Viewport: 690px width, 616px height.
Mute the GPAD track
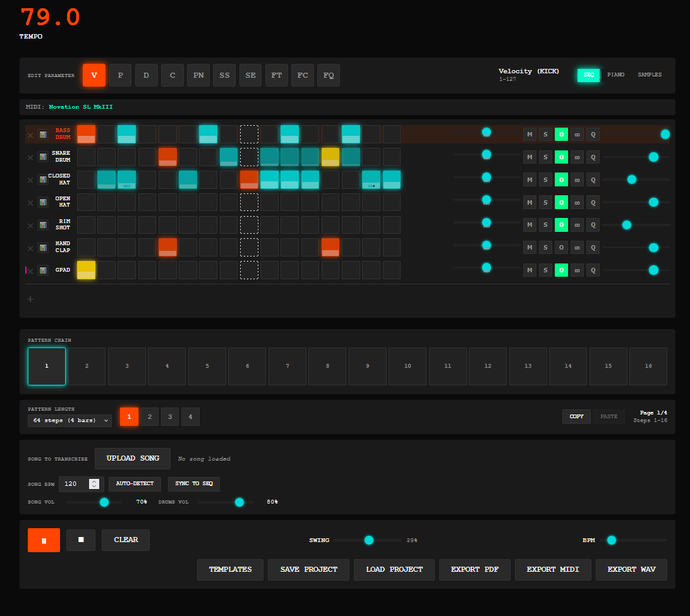tap(530, 270)
